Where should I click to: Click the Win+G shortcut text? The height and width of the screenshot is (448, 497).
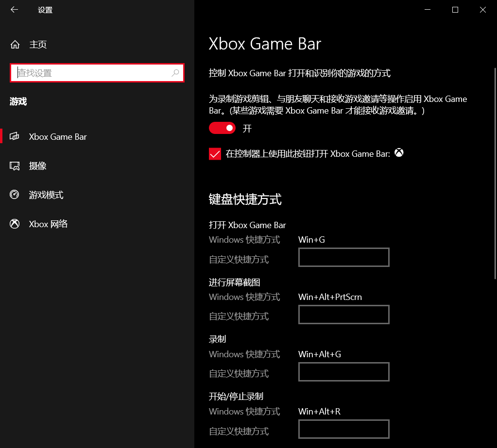[311, 240]
